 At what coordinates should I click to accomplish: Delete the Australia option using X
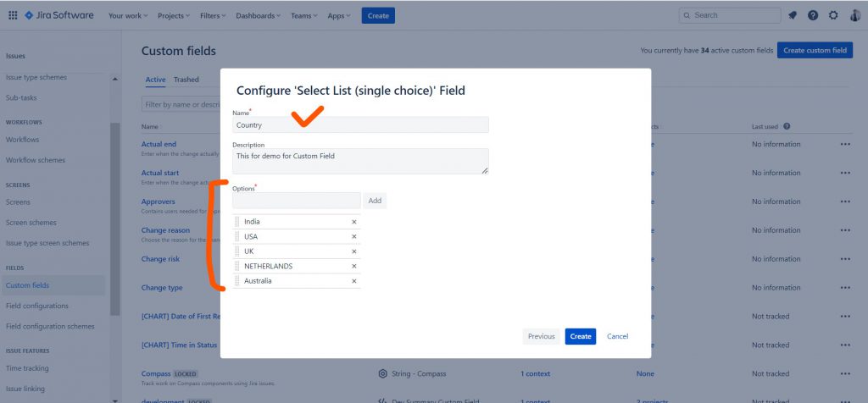[354, 281]
